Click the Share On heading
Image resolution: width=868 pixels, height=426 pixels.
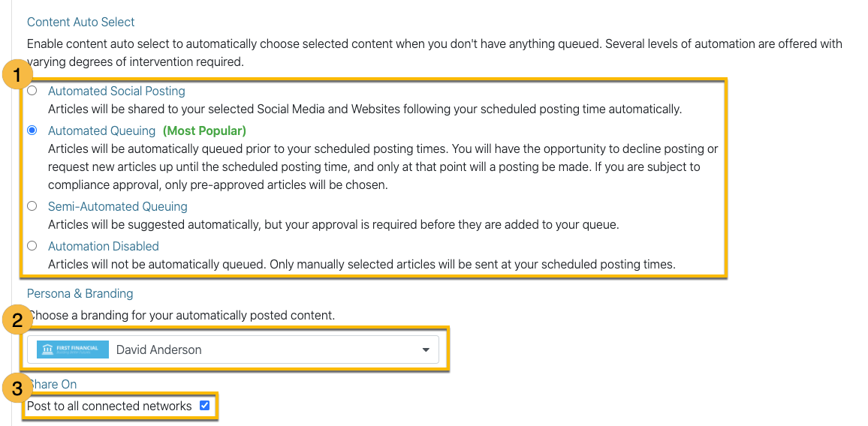coord(52,384)
